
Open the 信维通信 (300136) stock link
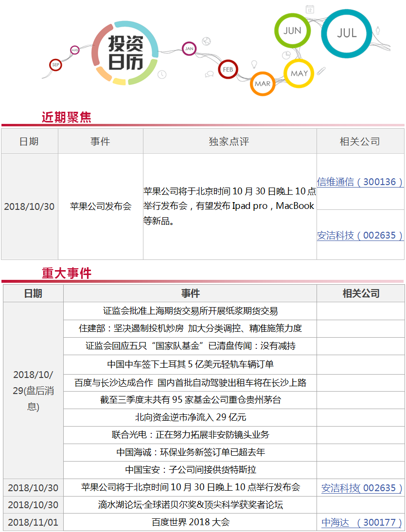tap(360, 182)
